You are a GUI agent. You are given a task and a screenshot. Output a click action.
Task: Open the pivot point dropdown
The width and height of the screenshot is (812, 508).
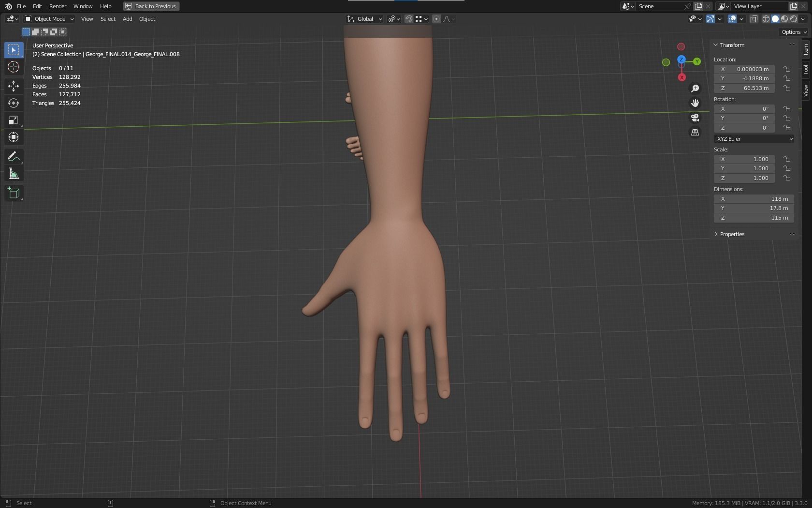tap(394, 19)
